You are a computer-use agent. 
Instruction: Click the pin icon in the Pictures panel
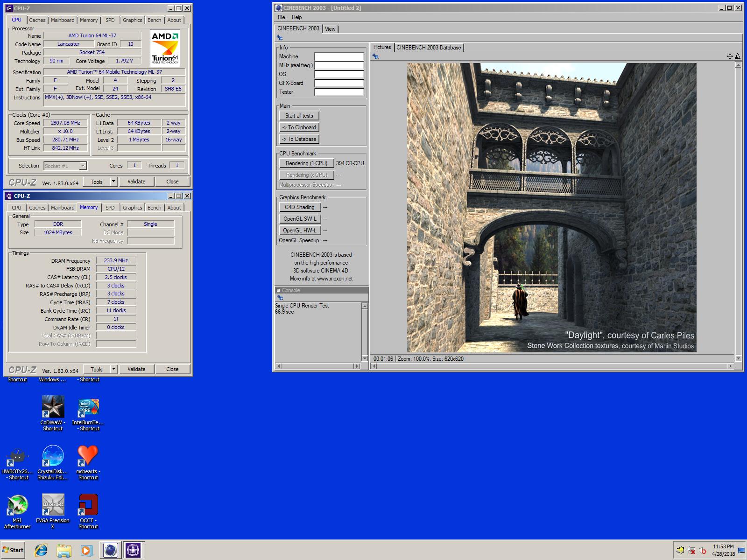(375, 56)
